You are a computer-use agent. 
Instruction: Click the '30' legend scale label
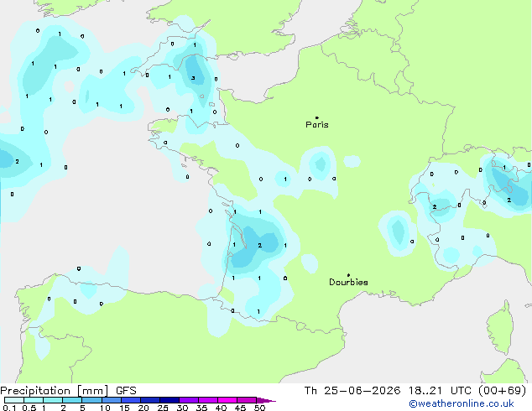click(182, 408)
